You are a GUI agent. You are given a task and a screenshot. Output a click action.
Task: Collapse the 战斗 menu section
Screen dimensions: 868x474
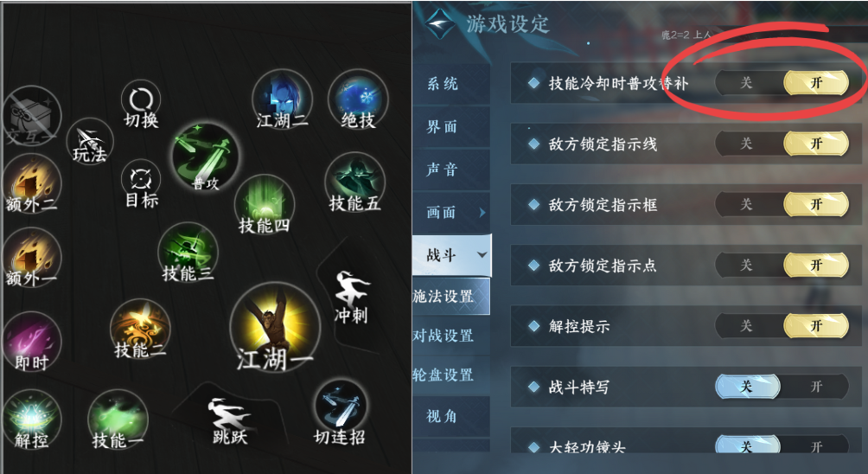(x=482, y=254)
